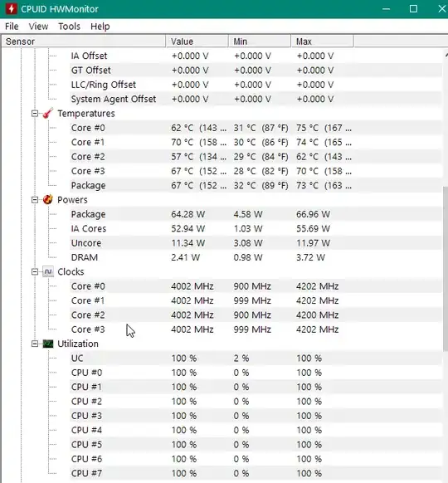Click the Min column header
This screenshot has width=448, height=483.
click(x=260, y=41)
